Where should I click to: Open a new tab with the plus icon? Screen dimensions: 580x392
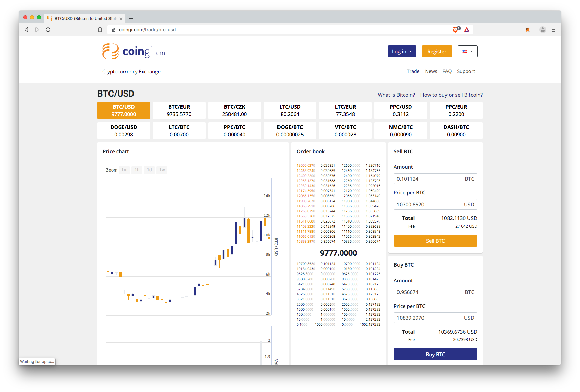[131, 19]
